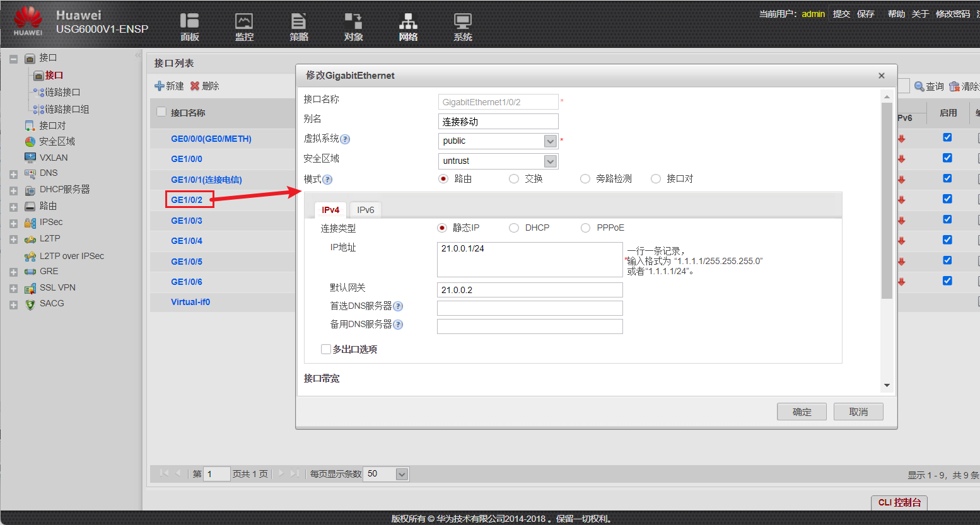Click the 默认网关 input field
The height and width of the screenshot is (525, 980).
point(530,290)
